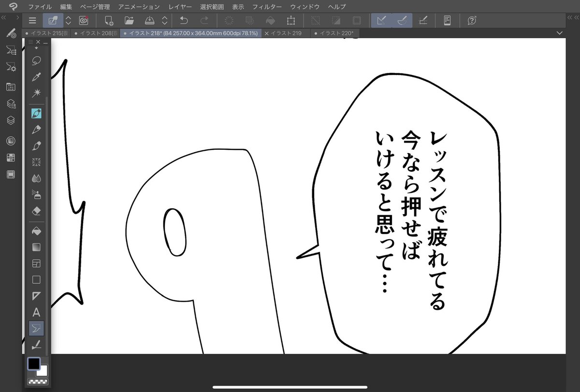Click the clear (delete) starburst icon
Viewport: 580px width, 392px height.
230,20
